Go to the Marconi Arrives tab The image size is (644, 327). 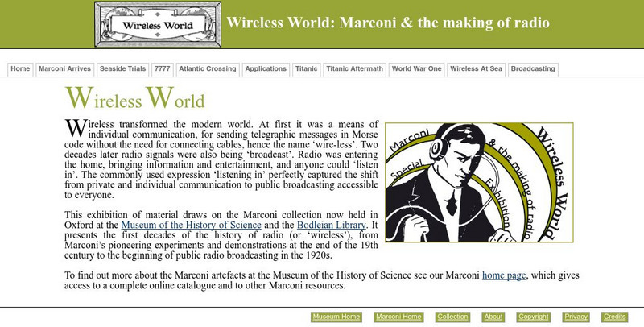click(x=65, y=69)
